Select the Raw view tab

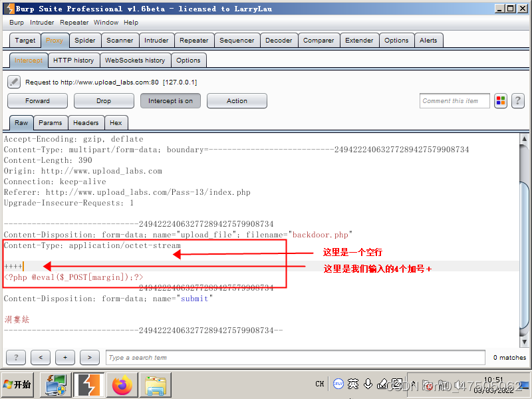[x=21, y=123]
